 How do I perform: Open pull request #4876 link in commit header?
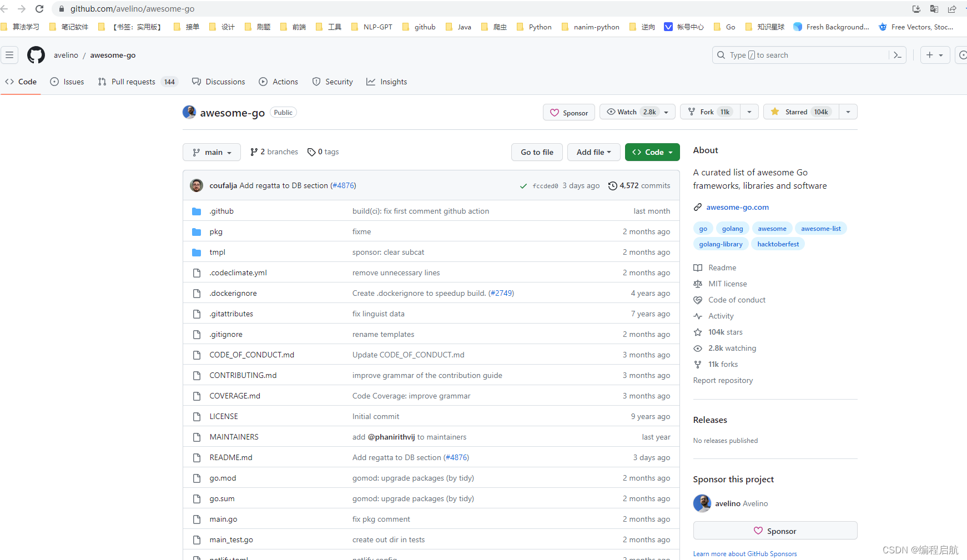[343, 185]
